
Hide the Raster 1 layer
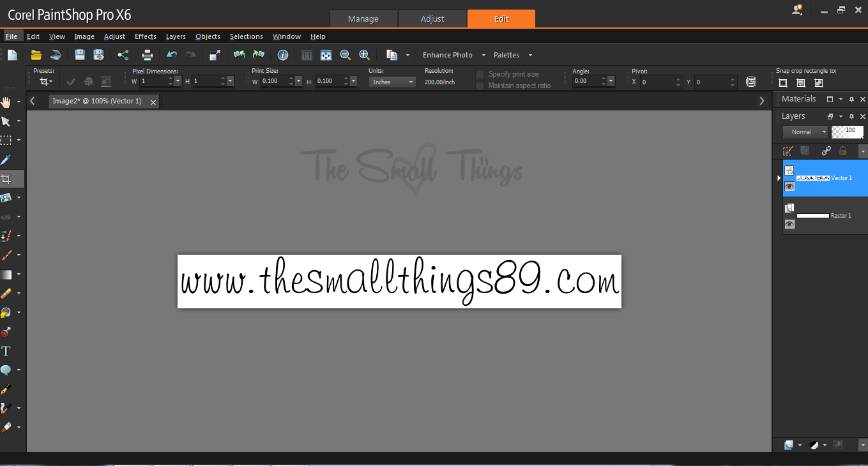click(x=790, y=224)
